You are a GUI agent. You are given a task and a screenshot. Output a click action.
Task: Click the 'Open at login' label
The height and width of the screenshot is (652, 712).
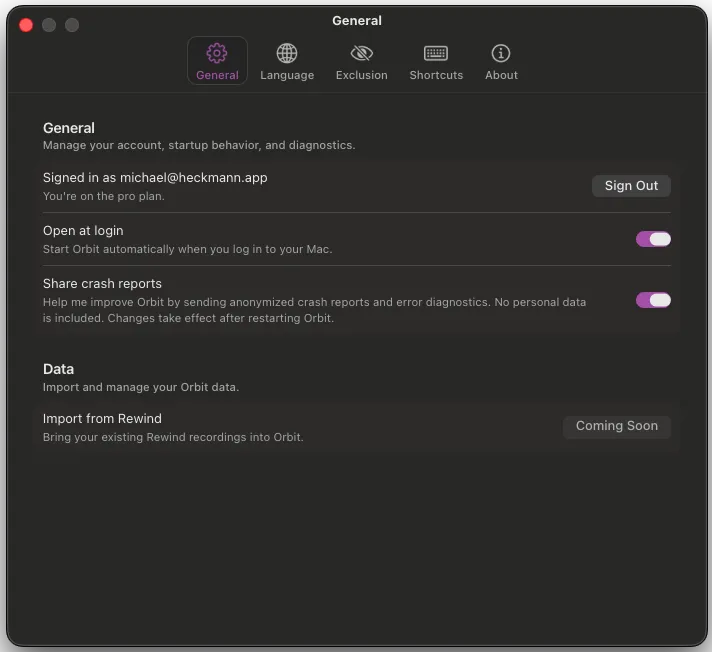point(83,231)
